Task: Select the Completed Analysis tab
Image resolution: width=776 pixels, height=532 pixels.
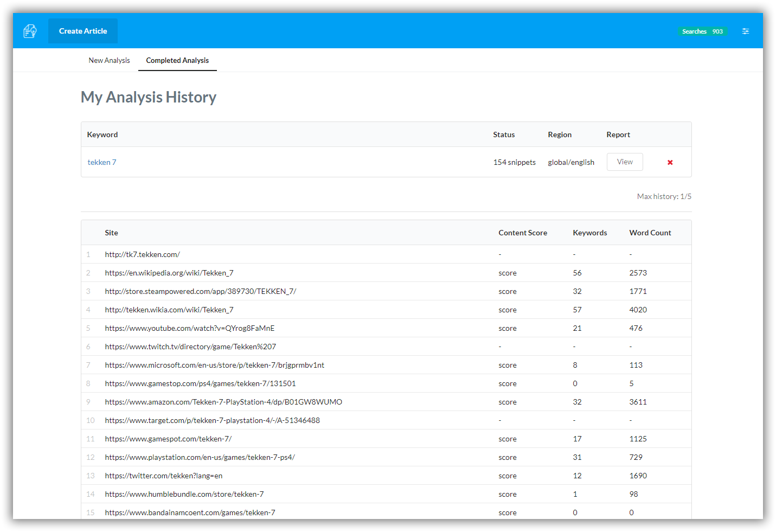Action: coord(177,60)
